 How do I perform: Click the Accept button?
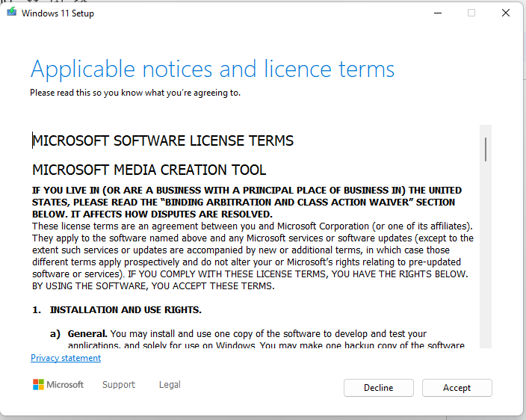[x=457, y=388]
